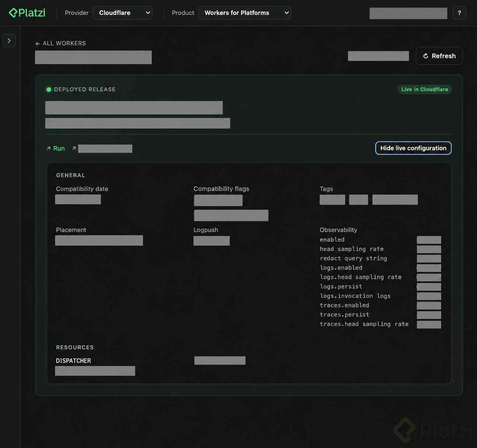Image resolution: width=477 pixels, height=448 pixels.
Task: Click the Platzi logo
Action: point(27,13)
